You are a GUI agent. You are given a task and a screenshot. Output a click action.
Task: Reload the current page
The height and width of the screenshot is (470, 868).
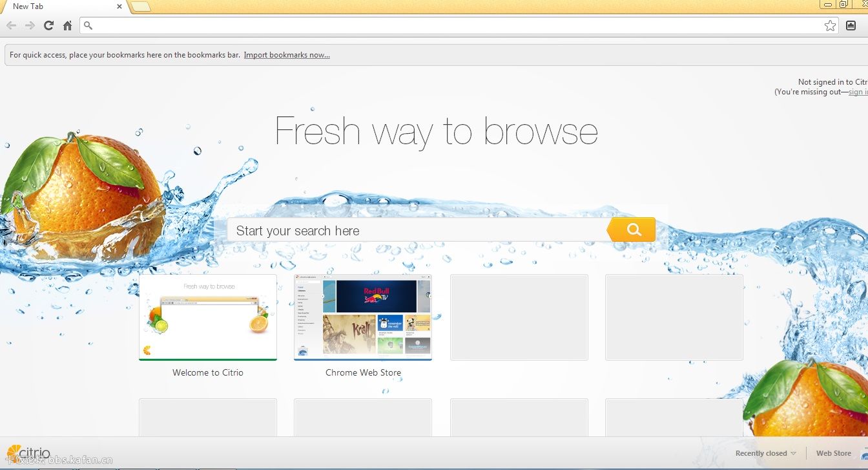click(x=48, y=26)
